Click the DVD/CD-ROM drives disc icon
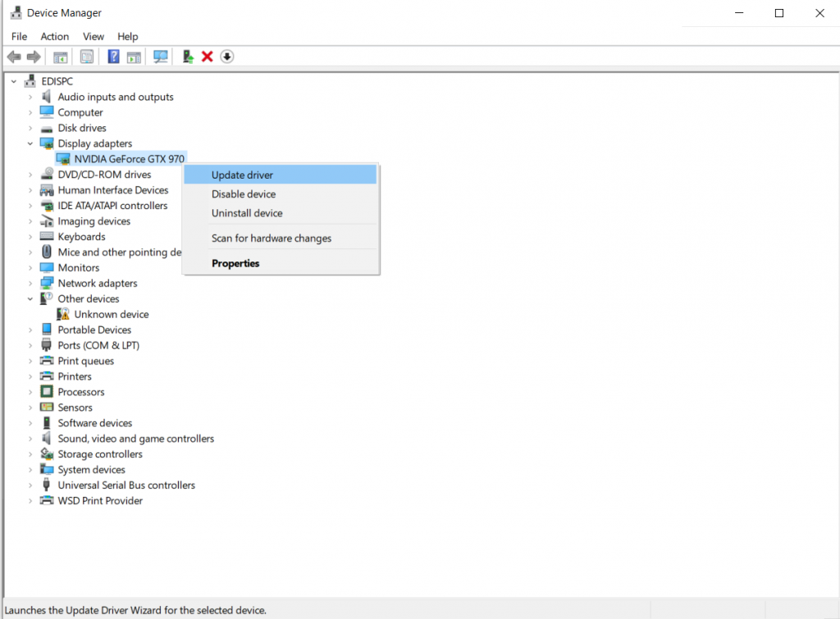Image resolution: width=840 pixels, height=619 pixels. click(47, 174)
